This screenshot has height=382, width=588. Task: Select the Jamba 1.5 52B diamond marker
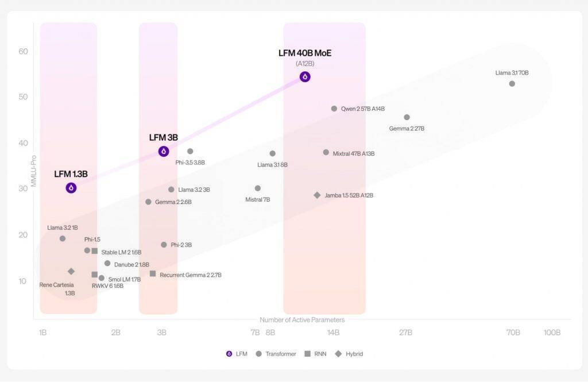tap(317, 195)
